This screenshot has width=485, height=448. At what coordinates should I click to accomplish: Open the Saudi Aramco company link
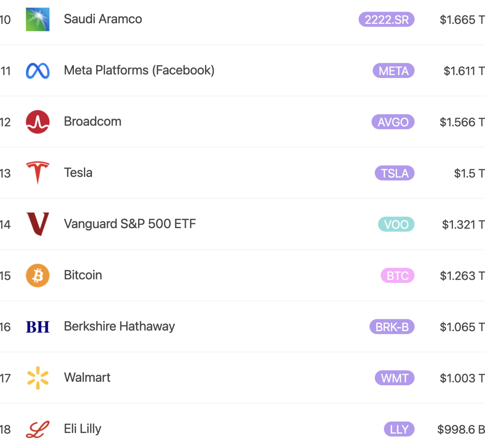point(103,19)
